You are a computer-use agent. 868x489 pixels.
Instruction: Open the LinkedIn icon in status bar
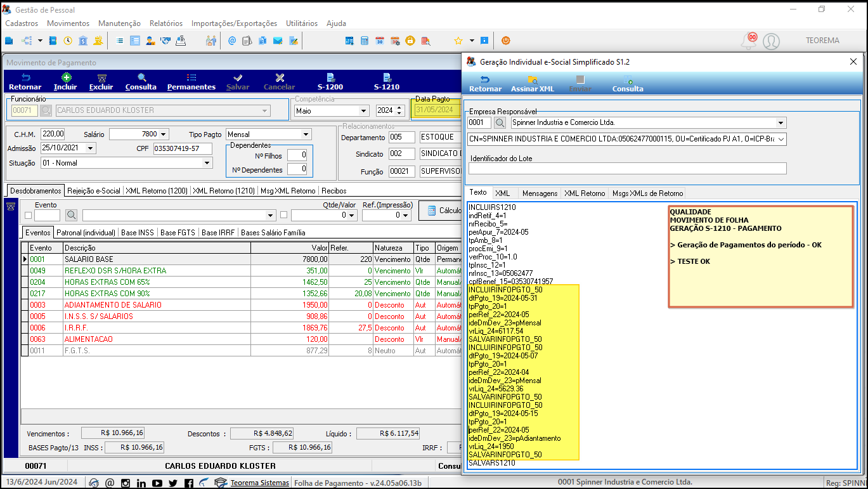coord(141,483)
